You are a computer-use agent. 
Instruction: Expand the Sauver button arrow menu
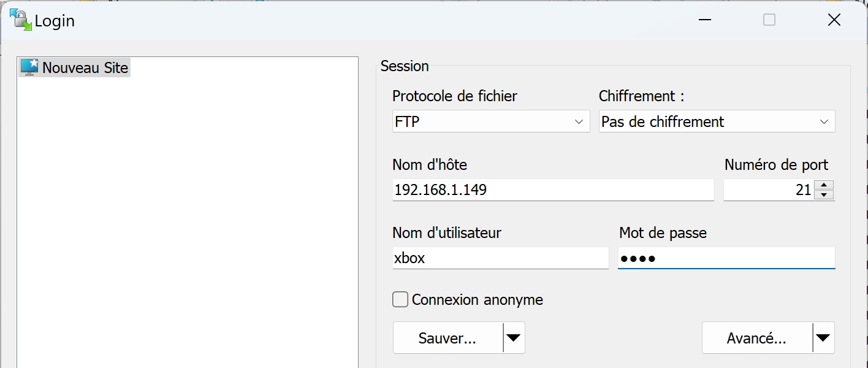click(514, 338)
